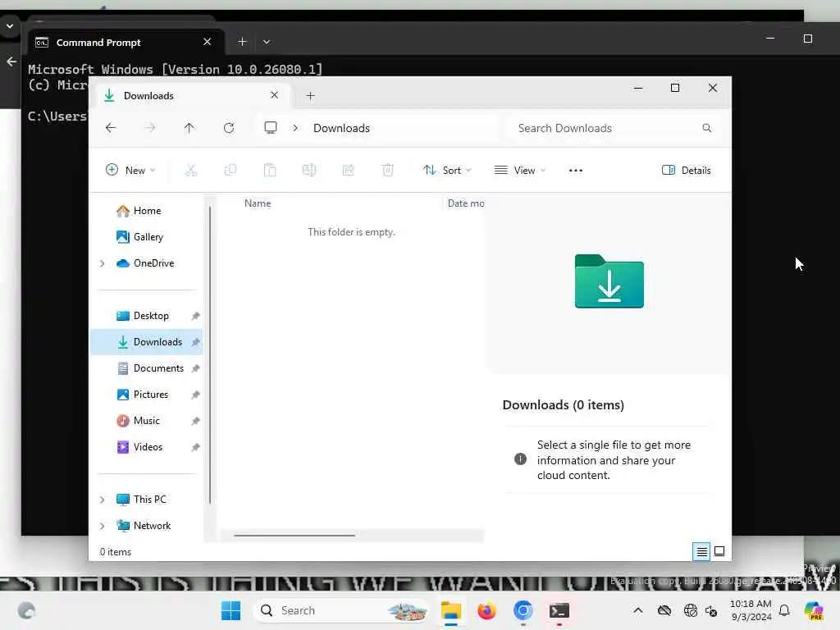The width and height of the screenshot is (840, 630).
Task: Select This PC in navigation pane
Action: click(x=149, y=500)
